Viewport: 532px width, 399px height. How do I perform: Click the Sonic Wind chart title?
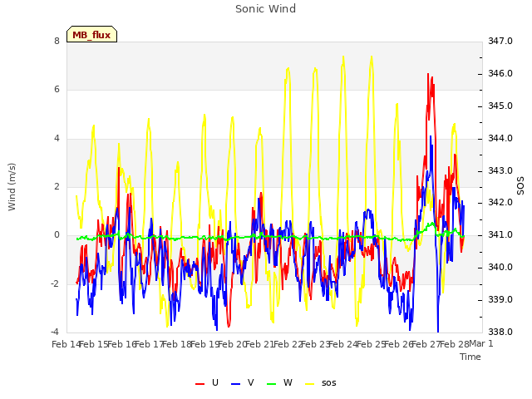tap(266, 9)
